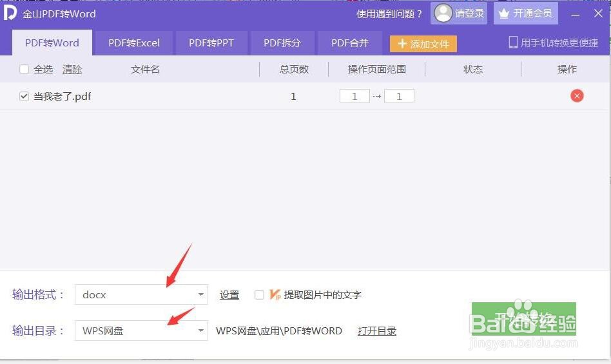This screenshot has width=611, height=364.
Task: Open the PDF拆分 tab
Action: click(x=282, y=43)
